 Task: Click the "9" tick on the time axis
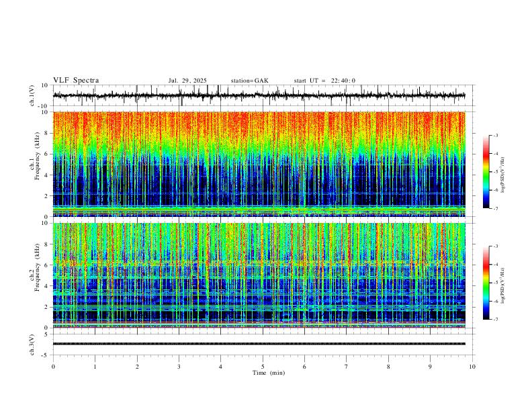[x=430, y=367]
